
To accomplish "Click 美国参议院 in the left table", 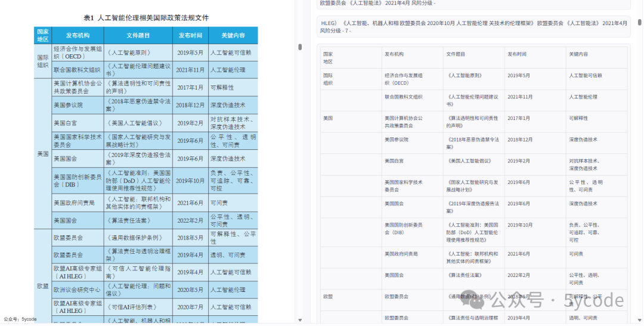I will 68,105.
